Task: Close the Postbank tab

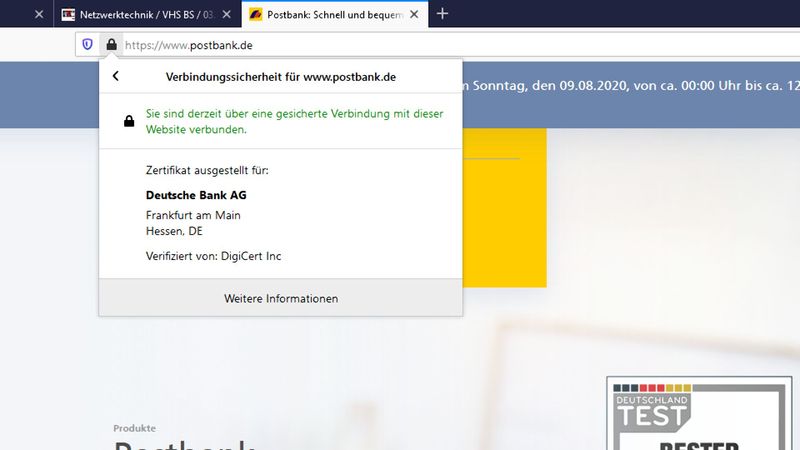Action: pos(414,14)
